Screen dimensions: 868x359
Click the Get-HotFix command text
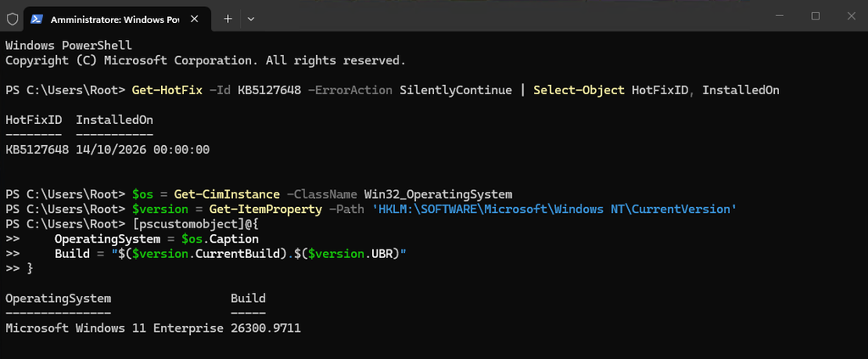pos(167,90)
